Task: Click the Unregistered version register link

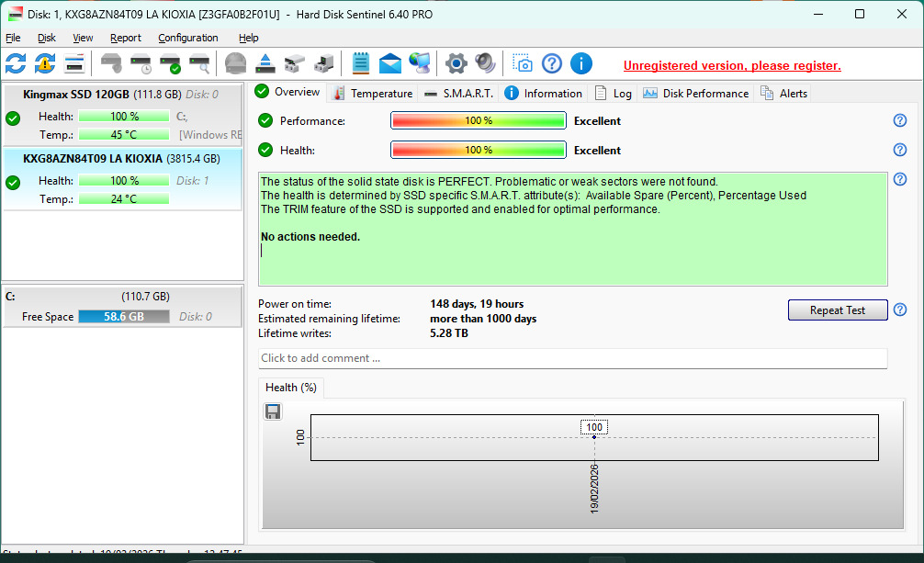Action: [x=732, y=65]
